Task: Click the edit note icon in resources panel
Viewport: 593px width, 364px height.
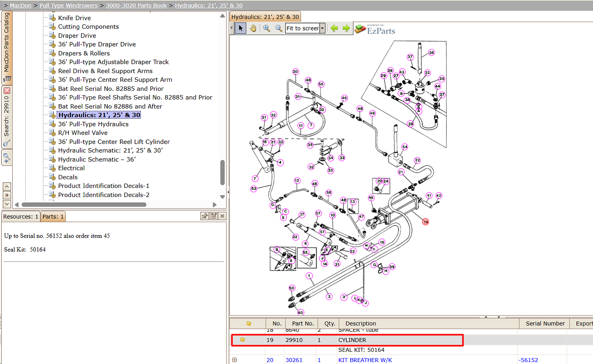Action: tap(213, 216)
